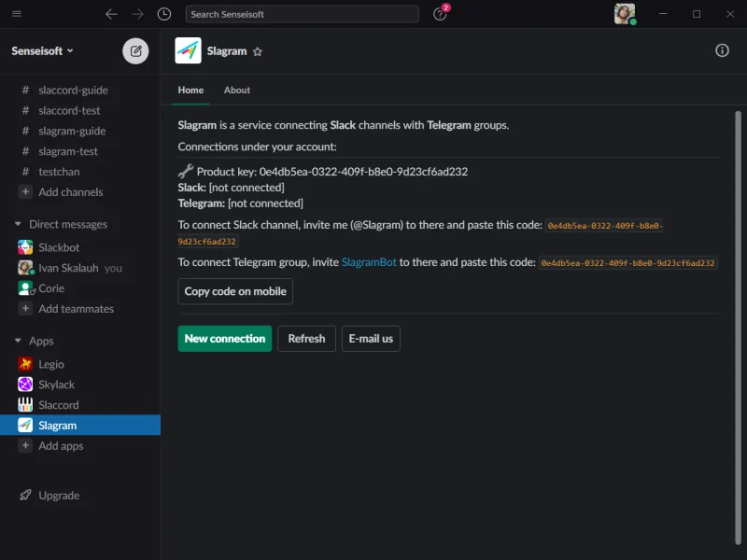Click Upgrade in the sidebar
The height and width of the screenshot is (560, 747).
tap(59, 496)
